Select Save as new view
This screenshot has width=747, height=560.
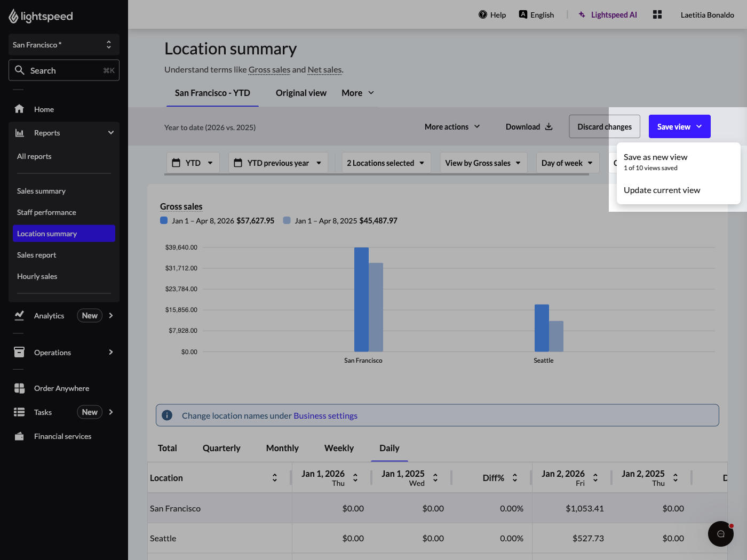(x=655, y=157)
